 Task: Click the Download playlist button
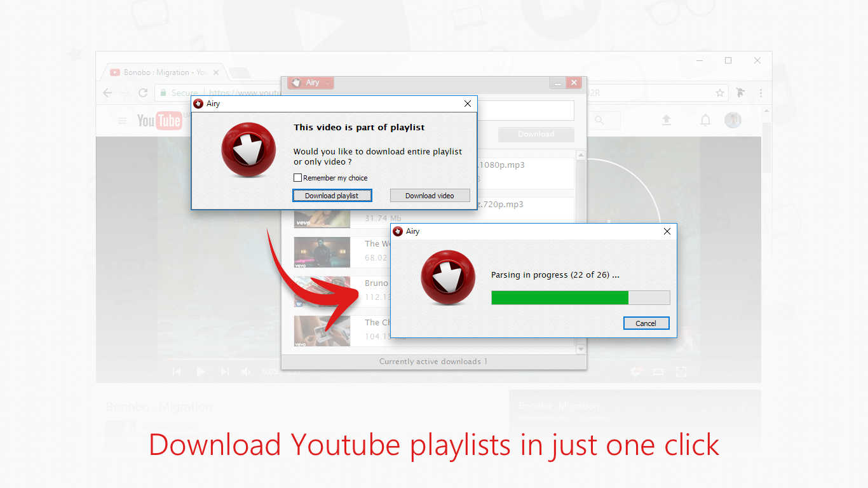tap(332, 195)
